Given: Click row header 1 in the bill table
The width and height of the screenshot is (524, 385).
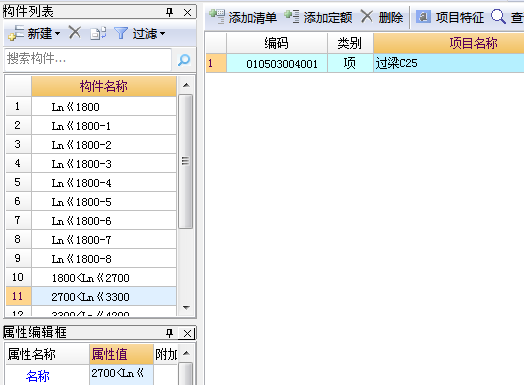Looking at the screenshot, I should (x=216, y=63).
